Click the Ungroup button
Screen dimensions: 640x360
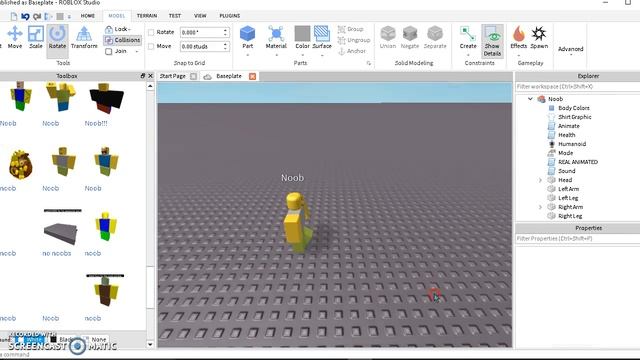[354, 40]
